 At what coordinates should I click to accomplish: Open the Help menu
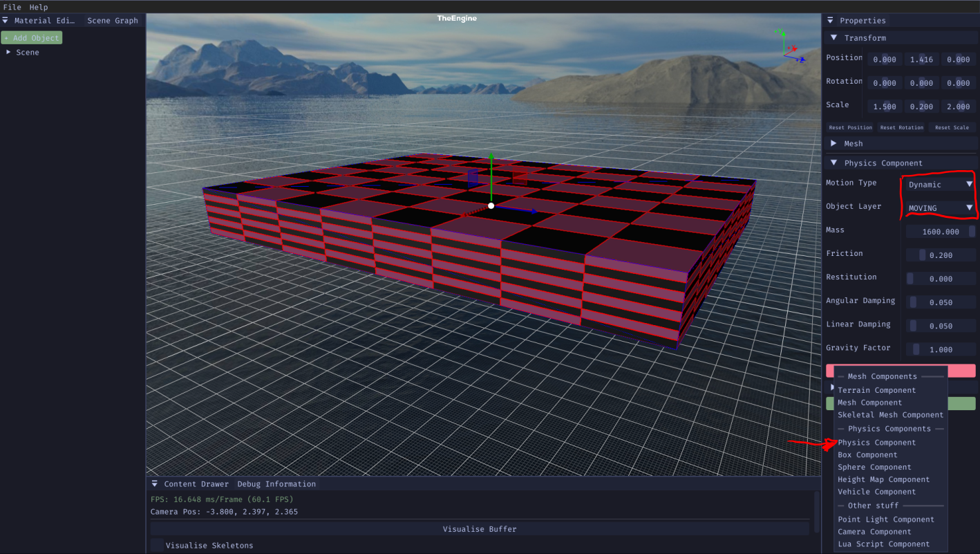39,7
